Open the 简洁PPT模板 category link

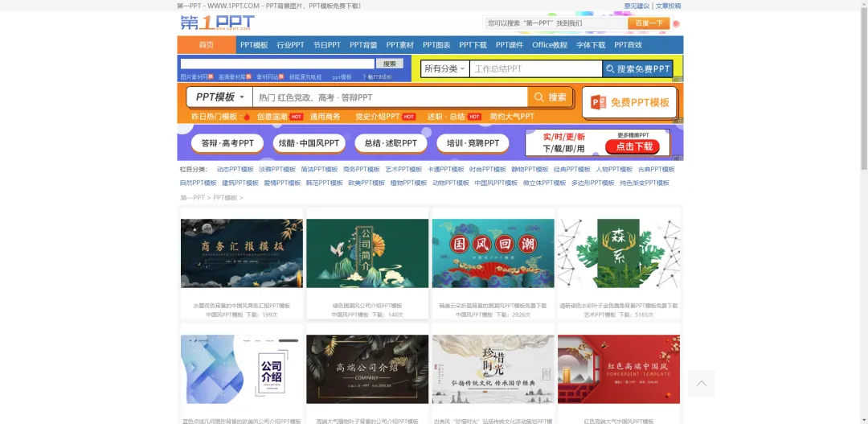tap(319, 170)
